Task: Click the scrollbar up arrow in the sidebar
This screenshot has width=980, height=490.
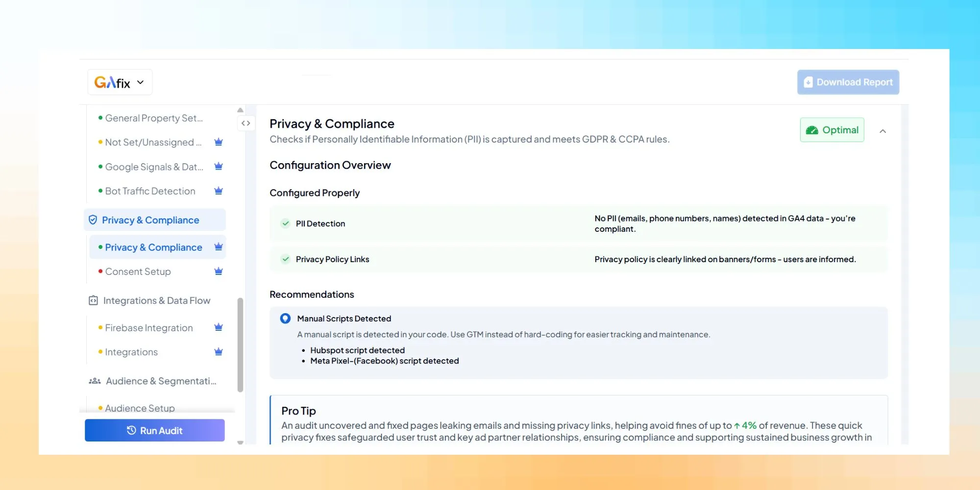Action: [240, 110]
